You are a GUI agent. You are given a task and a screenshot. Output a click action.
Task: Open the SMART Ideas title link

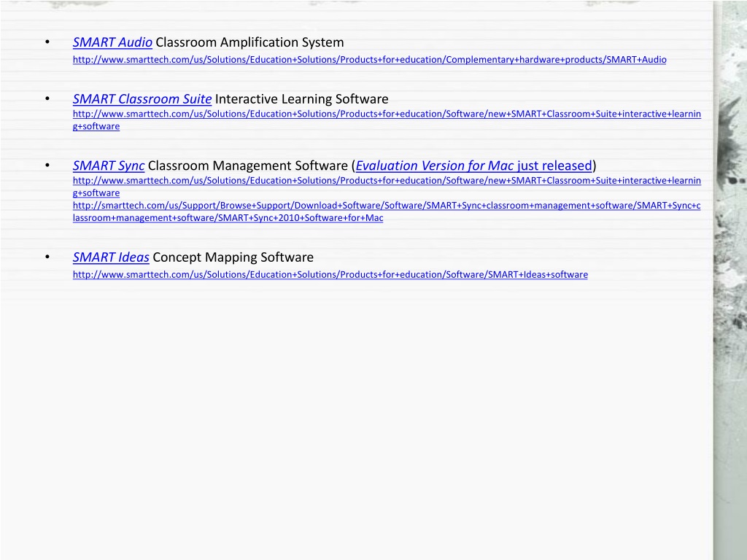pyautogui.click(x=111, y=257)
